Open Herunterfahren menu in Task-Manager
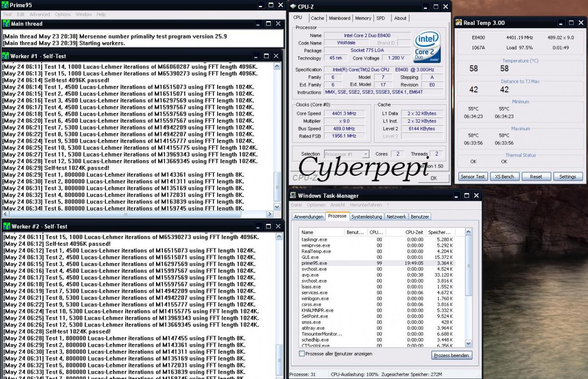Screen dimensions: 588x379 click(366, 205)
